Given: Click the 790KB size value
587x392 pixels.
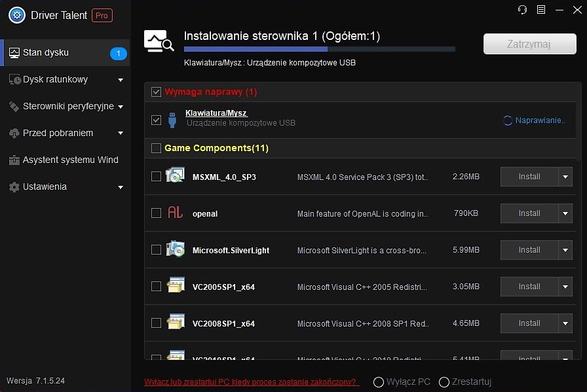Looking at the screenshot, I should click(x=466, y=213).
